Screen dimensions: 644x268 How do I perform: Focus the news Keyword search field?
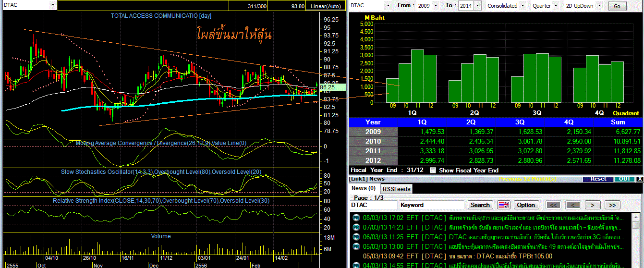pyautogui.click(x=431, y=205)
